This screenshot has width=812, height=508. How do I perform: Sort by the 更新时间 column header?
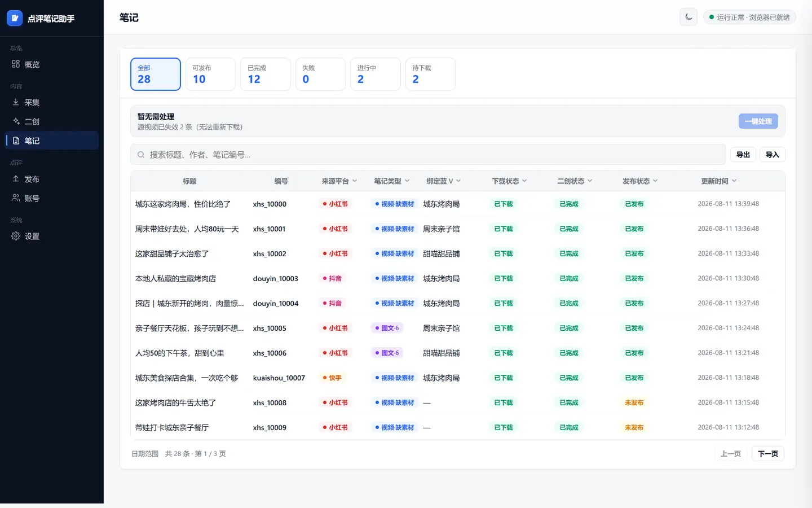pos(719,181)
